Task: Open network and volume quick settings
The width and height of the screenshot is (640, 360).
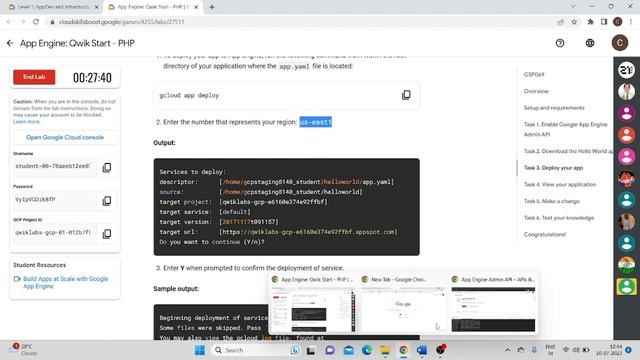Action: tap(576, 350)
